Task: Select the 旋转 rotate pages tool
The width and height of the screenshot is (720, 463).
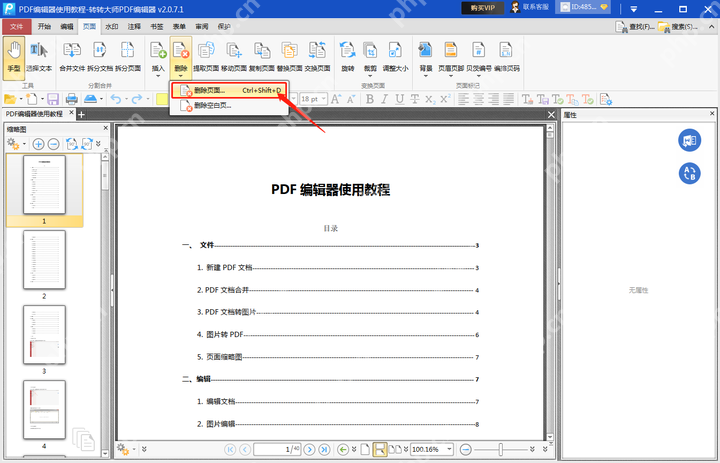Action: (x=348, y=57)
